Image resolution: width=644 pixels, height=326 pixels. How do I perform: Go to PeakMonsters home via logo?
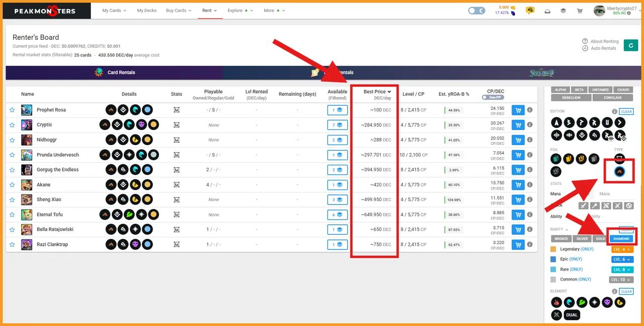pos(45,11)
